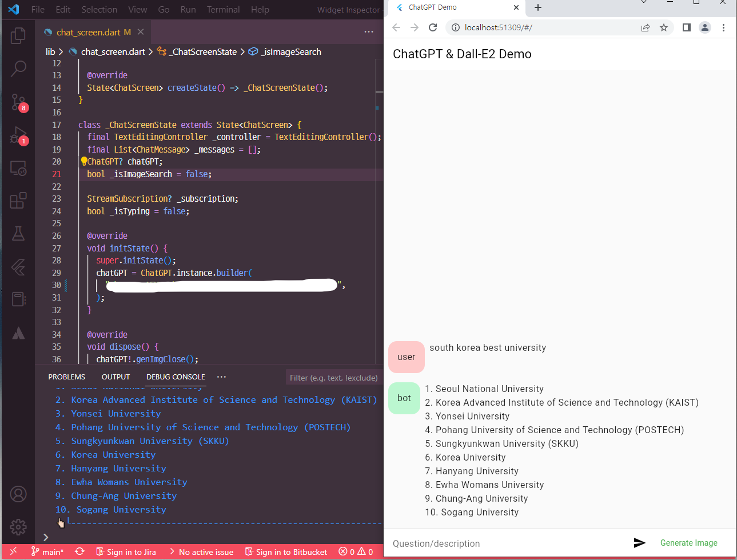
Task: Click the 'south korea best university' message text
Action: coord(488,347)
